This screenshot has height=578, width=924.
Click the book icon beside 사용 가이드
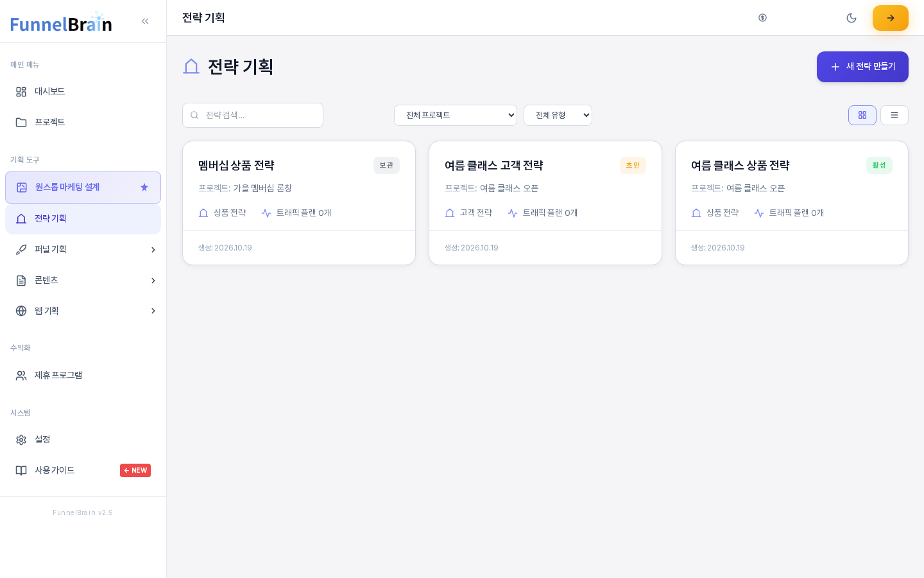(21, 471)
